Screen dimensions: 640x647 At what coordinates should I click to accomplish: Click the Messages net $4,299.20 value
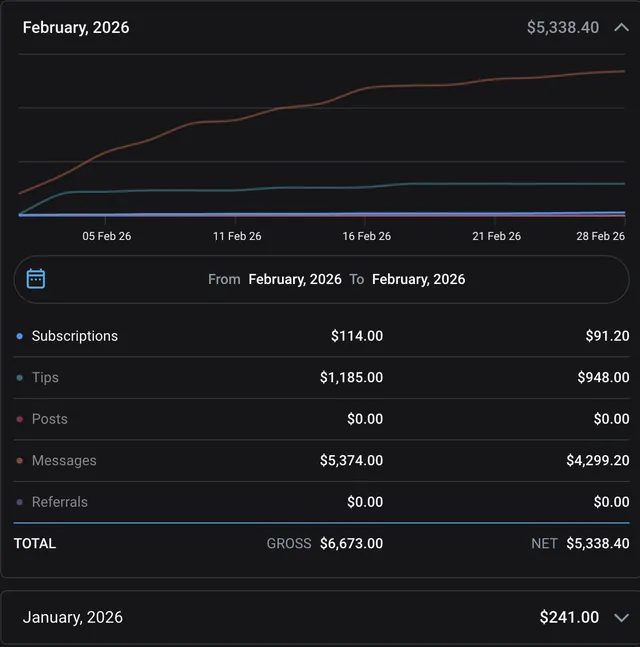(598, 460)
